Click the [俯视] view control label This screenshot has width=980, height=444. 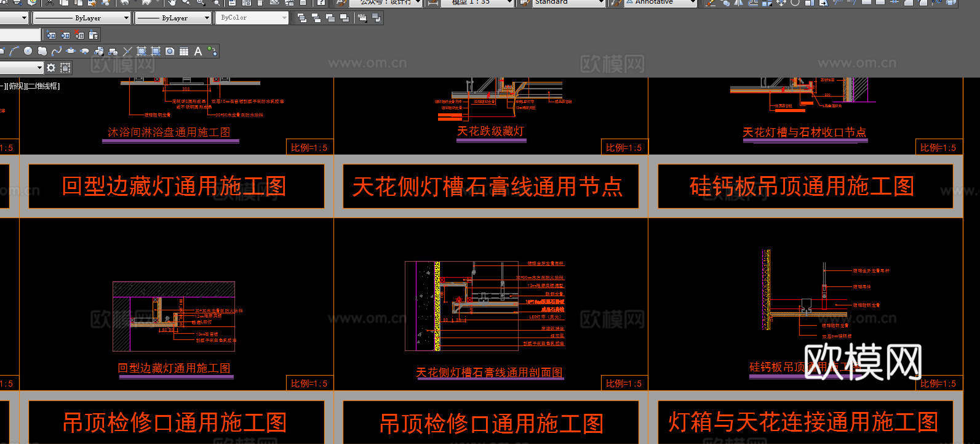(x=16, y=86)
